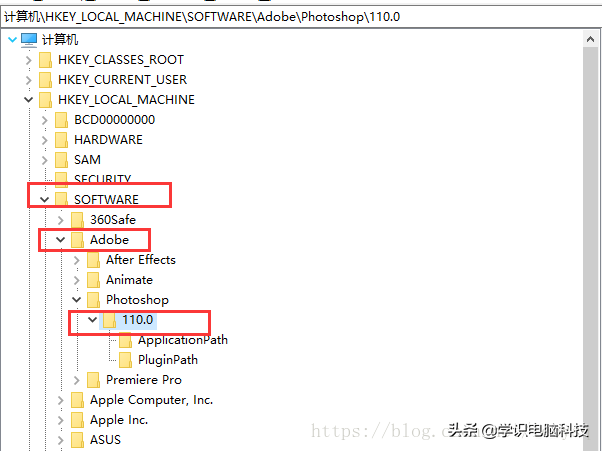
Task: Collapse the 计算机 root node
Action: tap(12, 39)
